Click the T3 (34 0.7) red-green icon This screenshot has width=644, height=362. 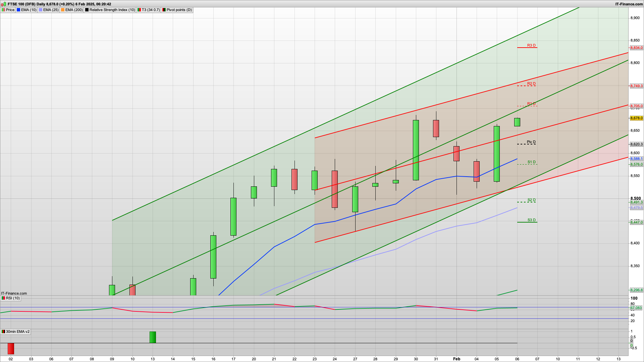(139, 10)
